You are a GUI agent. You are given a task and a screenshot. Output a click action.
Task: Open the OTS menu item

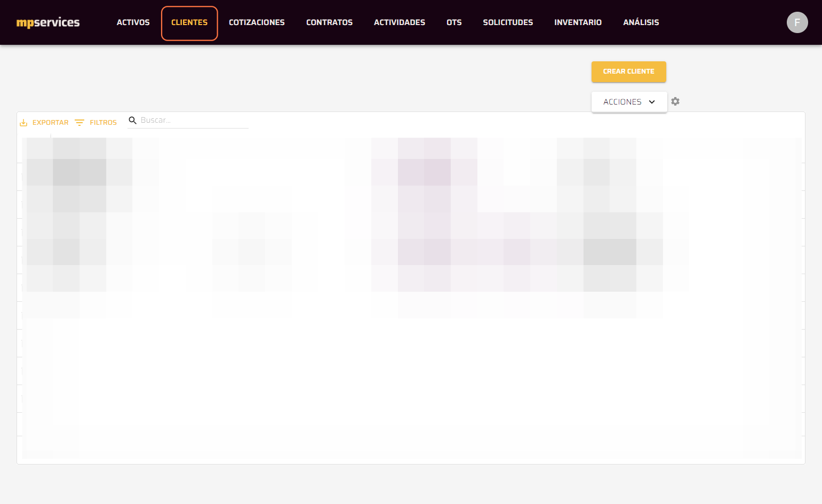pyautogui.click(x=454, y=22)
